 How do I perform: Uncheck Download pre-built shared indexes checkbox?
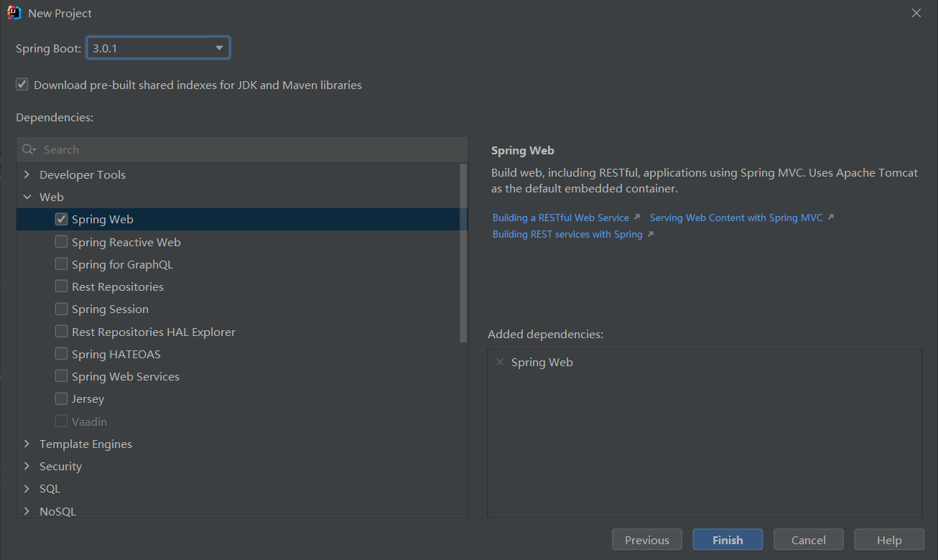click(22, 85)
